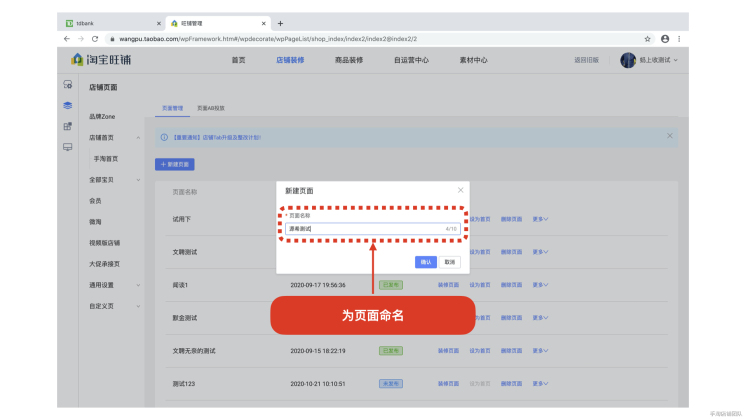The height and width of the screenshot is (420, 746).
Task: Open 会员 in the side menu
Action: (x=95, y=201)
